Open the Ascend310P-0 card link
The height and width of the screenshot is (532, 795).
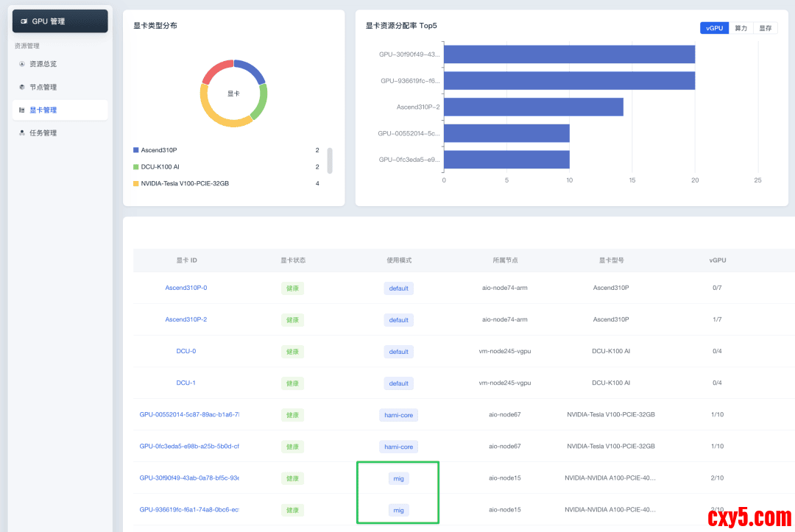click(185, 288)
